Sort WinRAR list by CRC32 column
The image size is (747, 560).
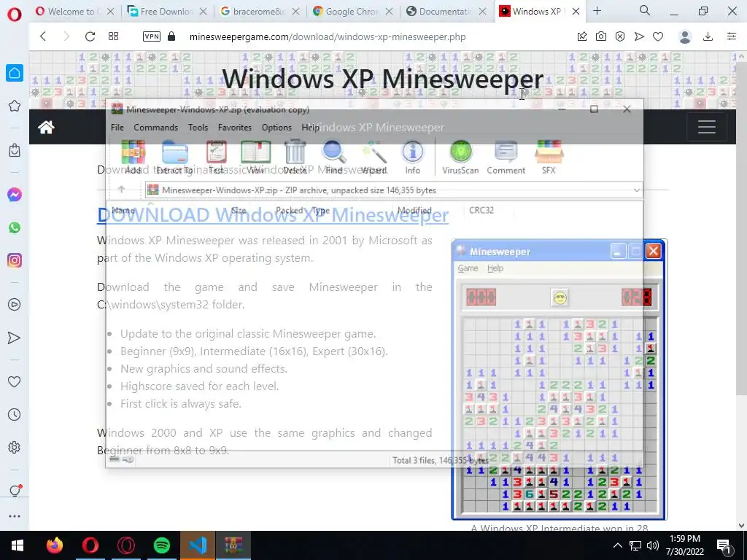481,210
